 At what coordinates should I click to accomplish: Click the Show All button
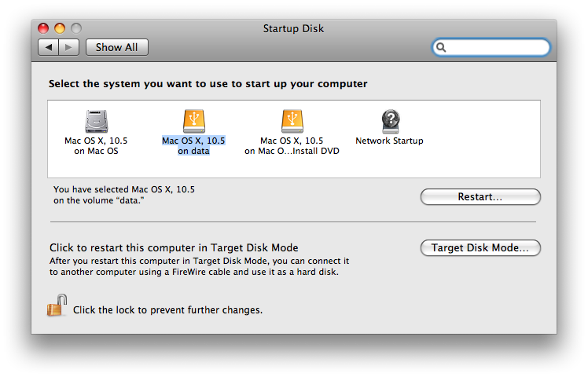[116, 47]
